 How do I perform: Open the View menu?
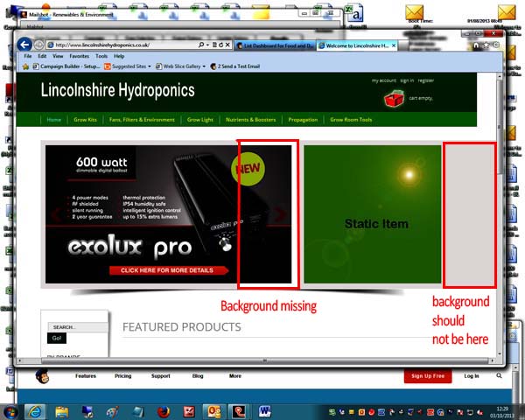point(58,56)
